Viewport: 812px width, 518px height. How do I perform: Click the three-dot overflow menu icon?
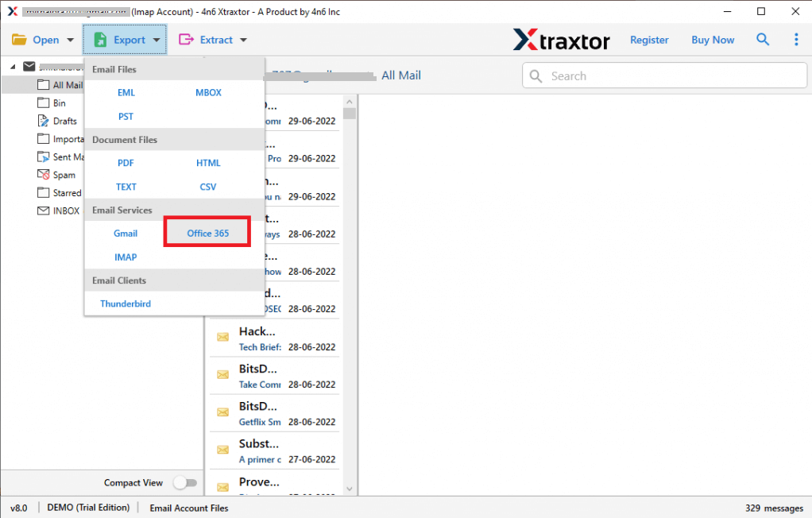pyautogui.click(x=796, y=39)
